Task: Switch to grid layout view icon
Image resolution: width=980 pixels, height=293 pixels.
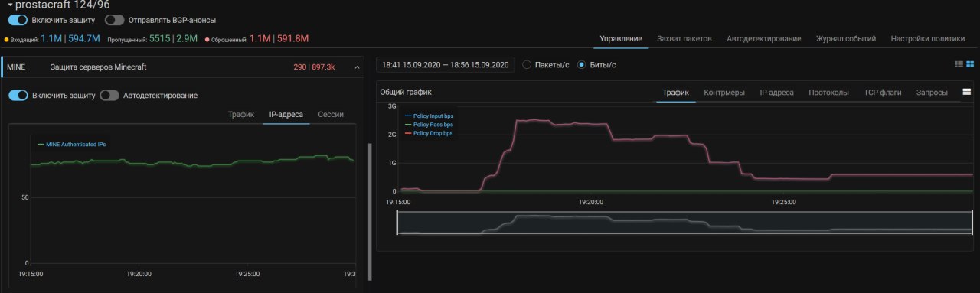Action: [x=970, y=65]
